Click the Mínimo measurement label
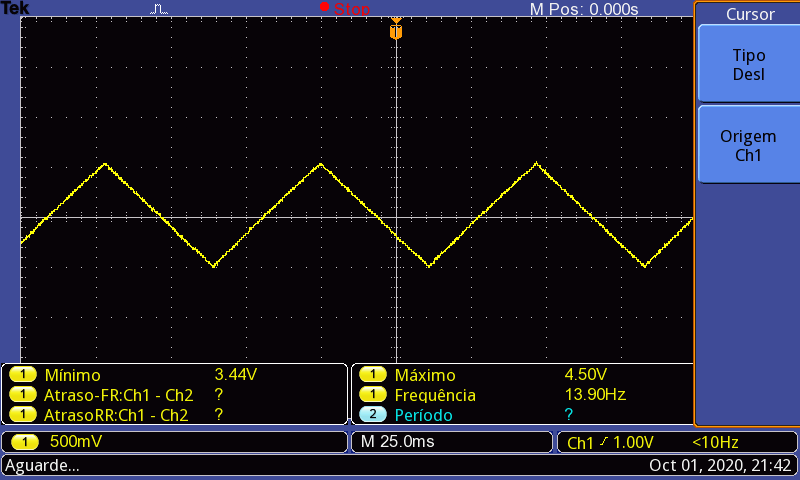This screenshot has width=800, height=480. click(72, 375)
